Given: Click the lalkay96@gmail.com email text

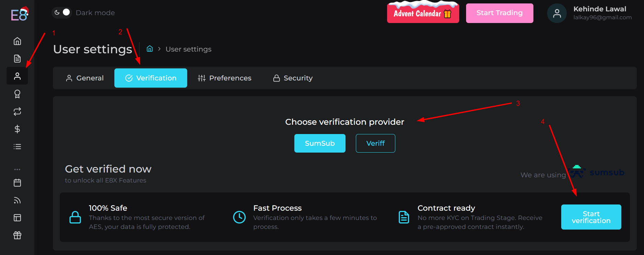Looking at the screenshot, I should [x=602, y=18].
